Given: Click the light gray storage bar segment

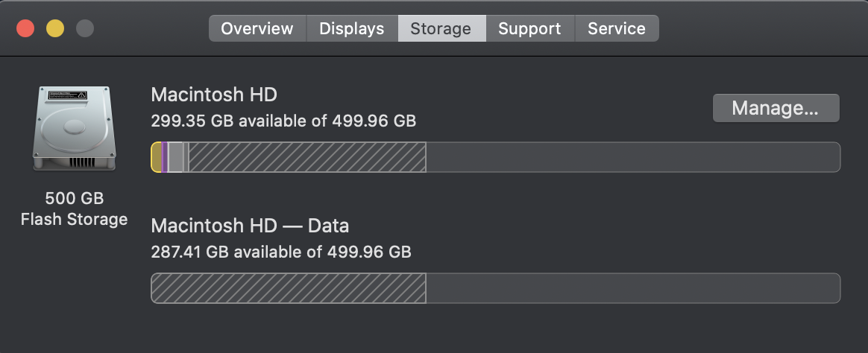Looking at the screenshot, I should pyautogui.click(x=175, y=158).
